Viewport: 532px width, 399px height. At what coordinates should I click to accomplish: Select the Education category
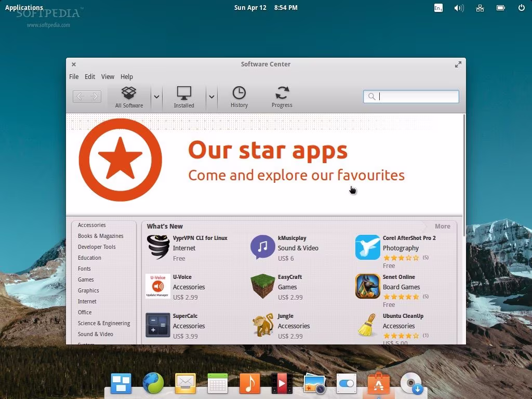click(89, 258)
